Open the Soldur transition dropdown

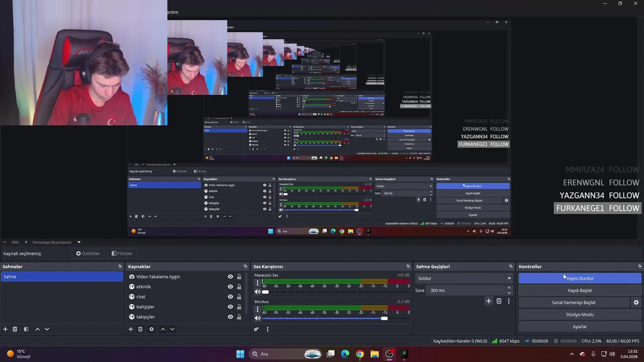click(x=463, y=278)
